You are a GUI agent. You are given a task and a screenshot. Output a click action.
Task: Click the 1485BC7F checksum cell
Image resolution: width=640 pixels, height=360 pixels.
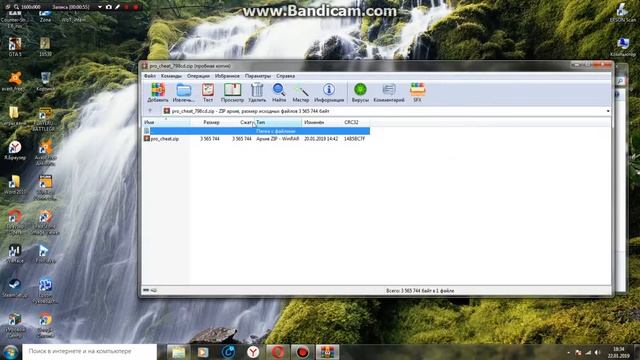coord(354,139)
